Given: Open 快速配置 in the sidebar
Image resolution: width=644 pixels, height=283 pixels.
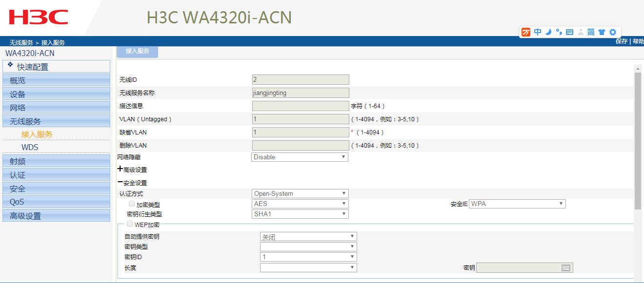Looking at the screenshot, I should [57, 66].
